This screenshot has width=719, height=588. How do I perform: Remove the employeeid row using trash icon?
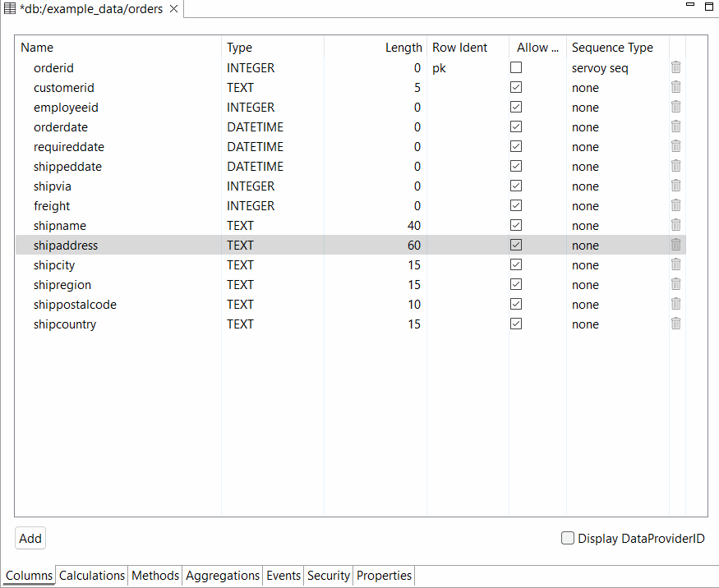[x=675, y=107]
